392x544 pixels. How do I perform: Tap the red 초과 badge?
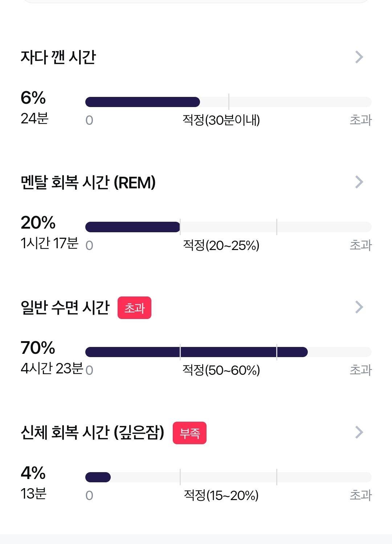point(134,308)
